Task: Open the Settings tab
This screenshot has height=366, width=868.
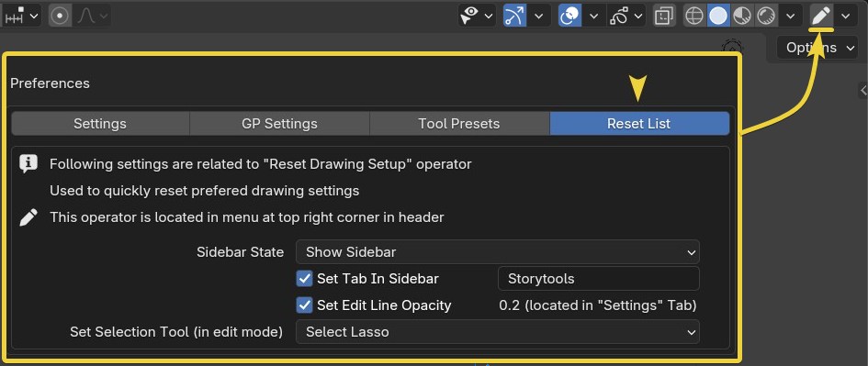Action: pos(100,124)
